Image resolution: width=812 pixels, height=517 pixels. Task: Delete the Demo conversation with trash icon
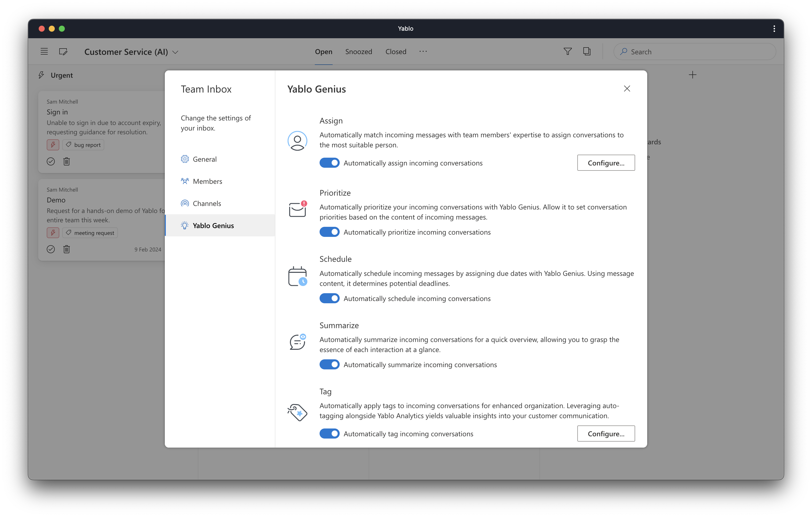click(x=66, y=249)
